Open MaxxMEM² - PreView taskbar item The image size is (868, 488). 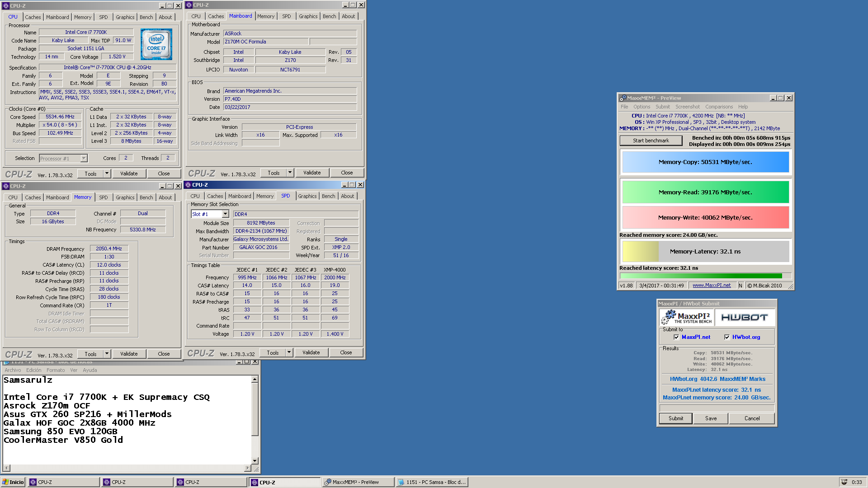click(359, 482)
